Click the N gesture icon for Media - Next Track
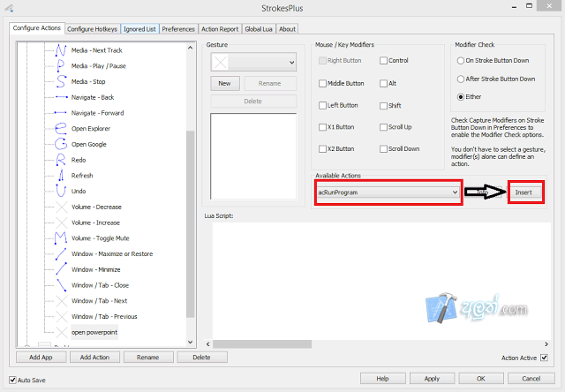The width and height of the screenshot is (565, 392). point(61,50)
